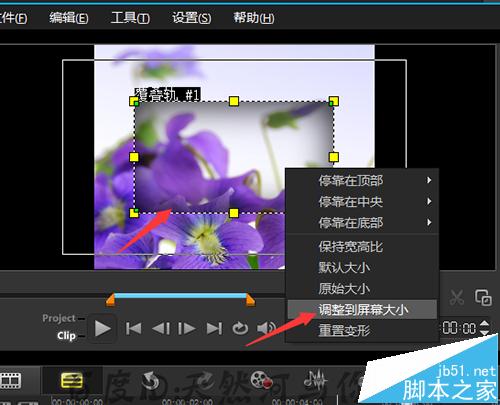Open the 设置(S) menu

click(192, 17)
